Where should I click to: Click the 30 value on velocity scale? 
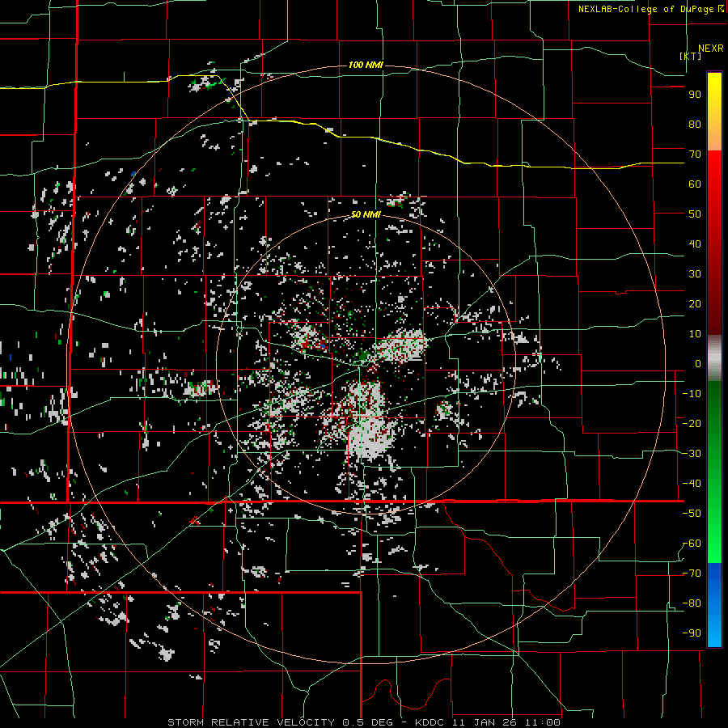coord(695,274)
